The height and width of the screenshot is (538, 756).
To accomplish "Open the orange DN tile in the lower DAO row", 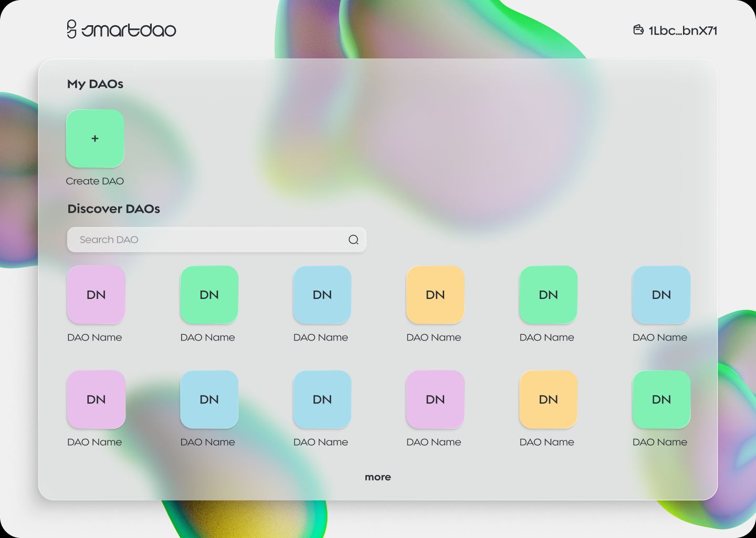I will click(x=548, y=399).
